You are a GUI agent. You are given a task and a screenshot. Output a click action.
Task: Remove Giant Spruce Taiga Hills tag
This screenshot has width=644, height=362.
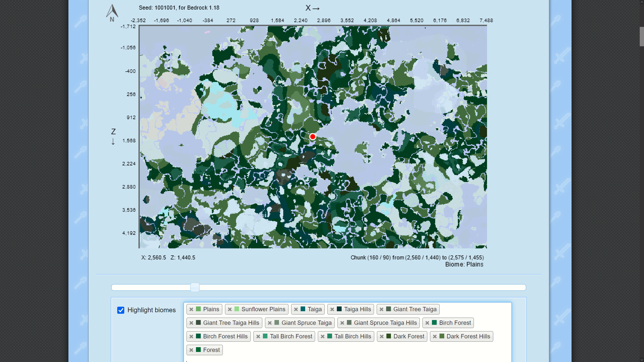pyautogui.click(x=342, y=323)
